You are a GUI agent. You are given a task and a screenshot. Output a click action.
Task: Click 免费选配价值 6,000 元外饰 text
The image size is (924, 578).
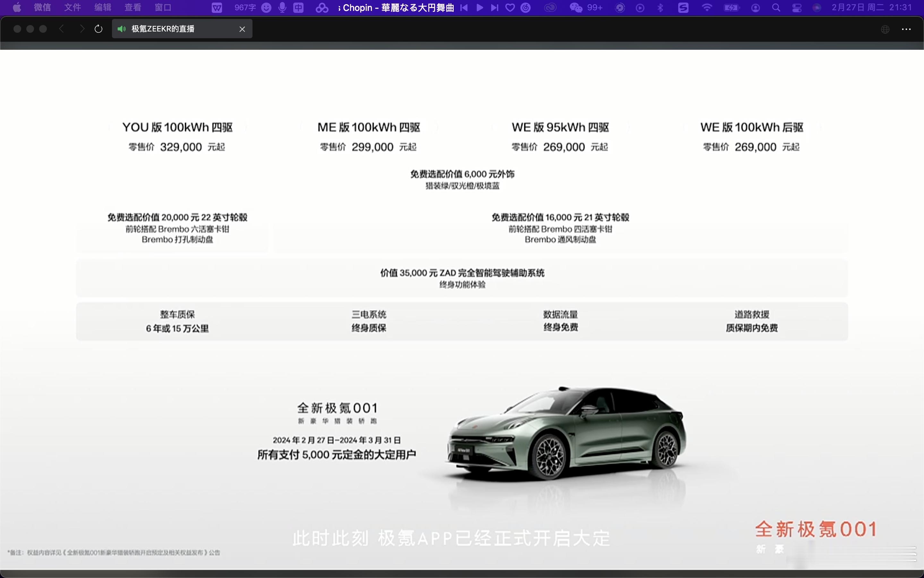pyautogui.click(x=462, y=174)
